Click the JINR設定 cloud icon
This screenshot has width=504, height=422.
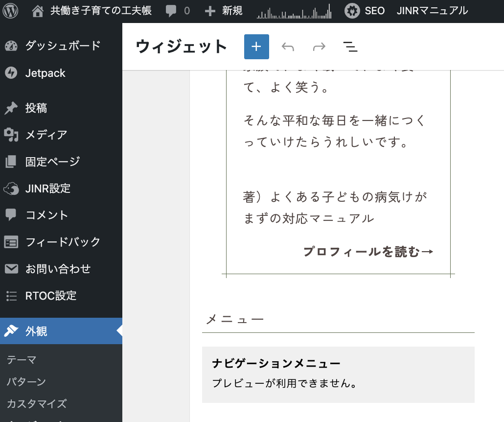[11, 188]
